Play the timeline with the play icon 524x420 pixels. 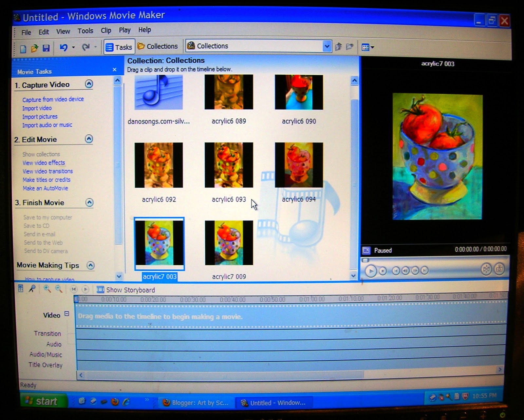click(x=85, y=289)
